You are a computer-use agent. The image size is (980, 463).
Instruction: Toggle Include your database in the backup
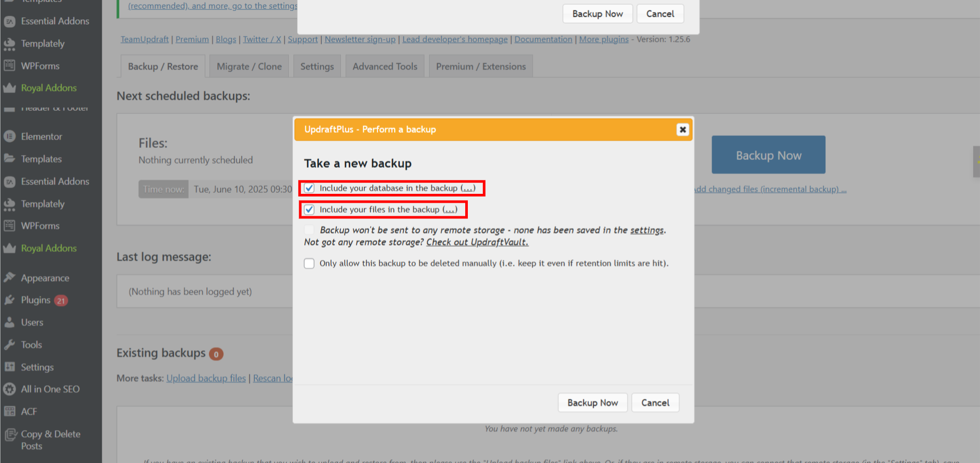tap(309, 188)
